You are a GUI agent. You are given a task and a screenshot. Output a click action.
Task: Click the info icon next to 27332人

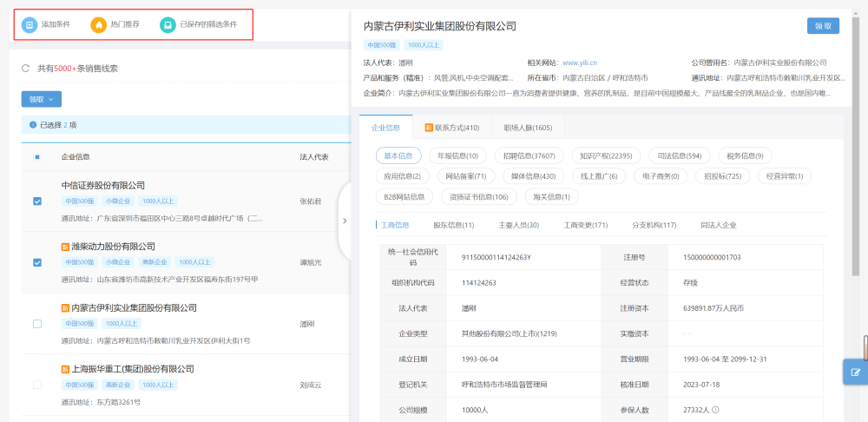(715, 410)
